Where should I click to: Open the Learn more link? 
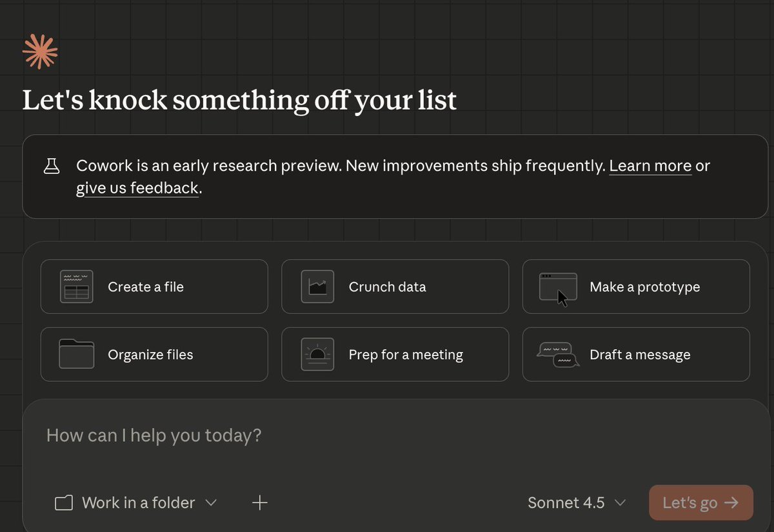click(x=650, y=166)
